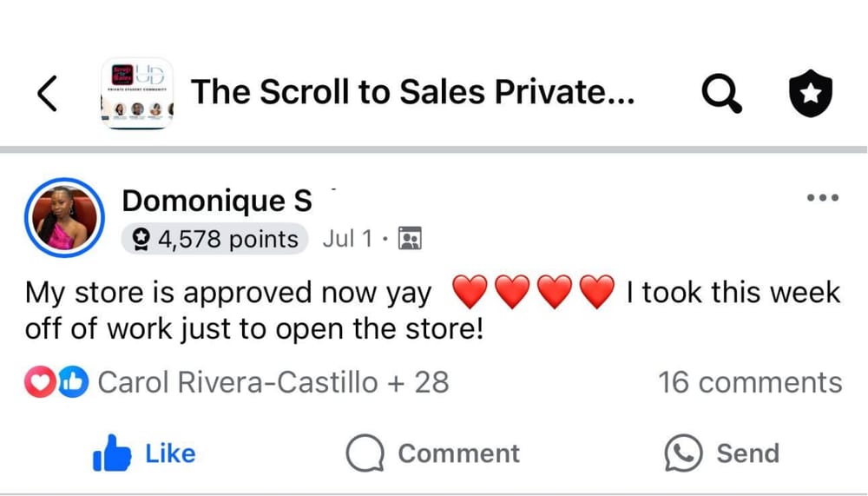Open Domonique S profile picture
This screenshot has height=496, width=868.
pos(65,218)
